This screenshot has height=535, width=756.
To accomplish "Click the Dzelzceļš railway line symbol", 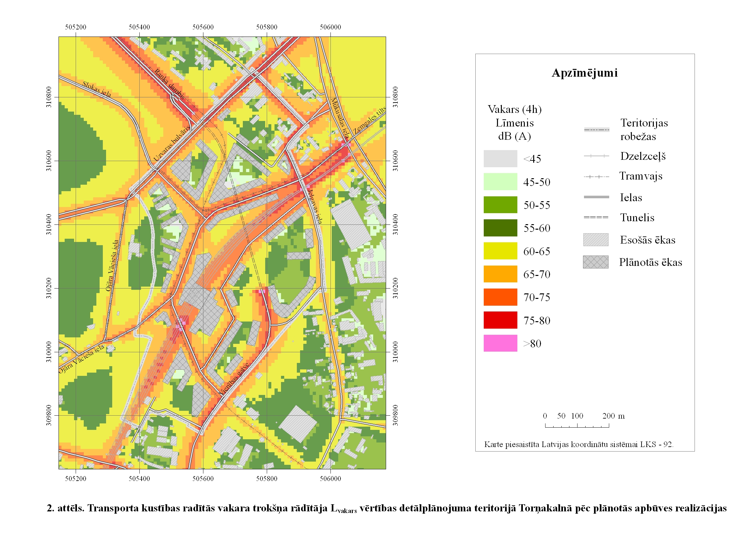I will [596, 156].
